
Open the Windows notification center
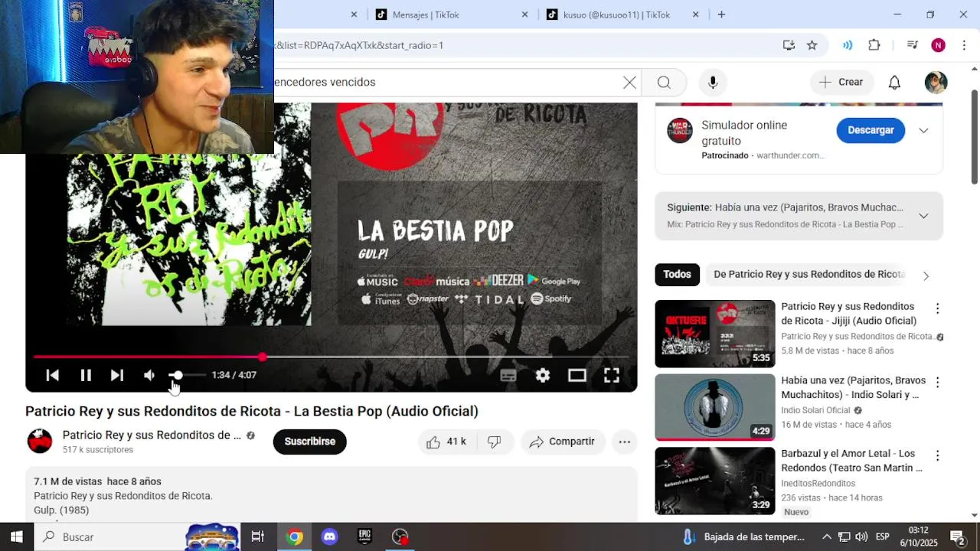(x=958, y=536)
